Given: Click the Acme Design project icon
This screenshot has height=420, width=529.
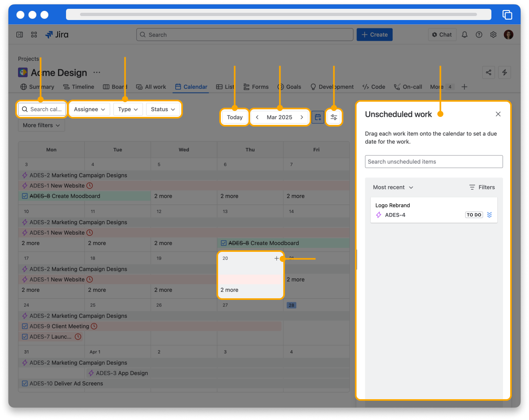Looking at the screenshot, I should click(23, 72).
